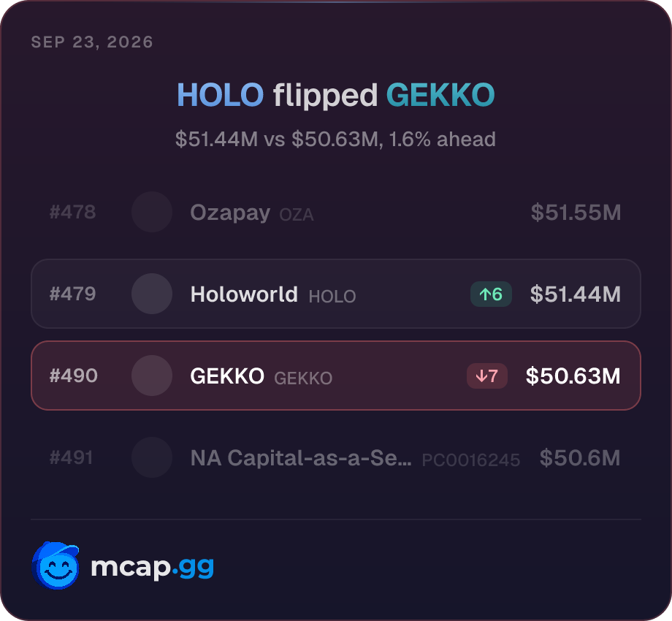
Task: Click the $51.44M Holoworld market cap
Action: [x=575, y=294]
